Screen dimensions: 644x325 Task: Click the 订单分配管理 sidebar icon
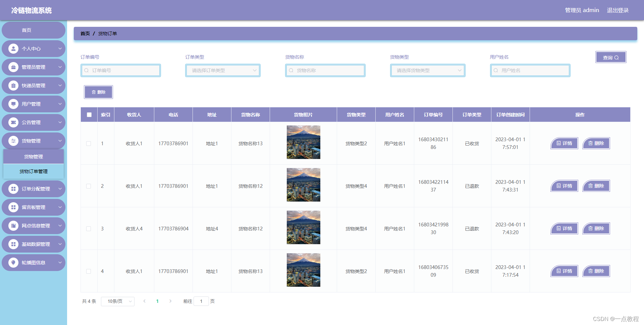[13, 189]
